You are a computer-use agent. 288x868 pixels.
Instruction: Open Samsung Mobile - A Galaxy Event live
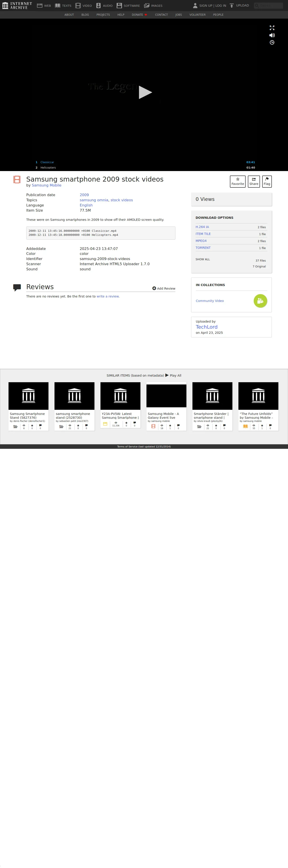(166, 406)
